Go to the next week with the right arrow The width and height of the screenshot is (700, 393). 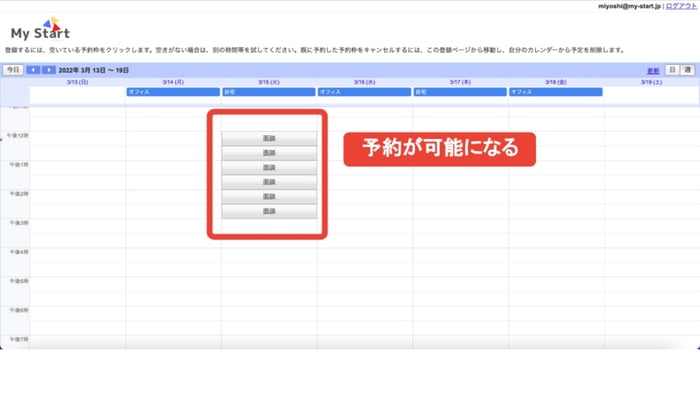coord(49,70)
